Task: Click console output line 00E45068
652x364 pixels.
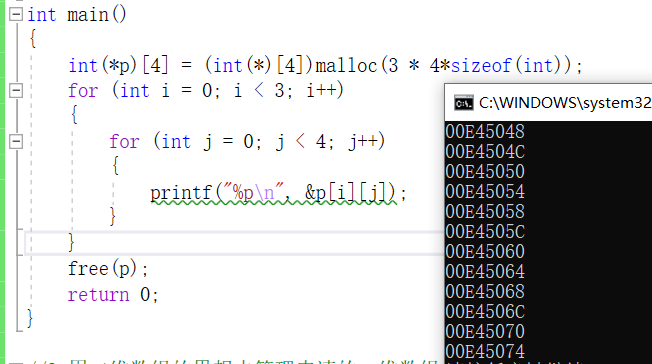Action: [485, 291]
